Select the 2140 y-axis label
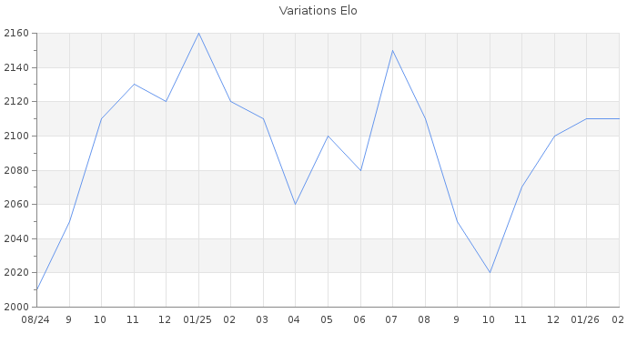The height and width of the screenshot is (364, 637). 15,67
